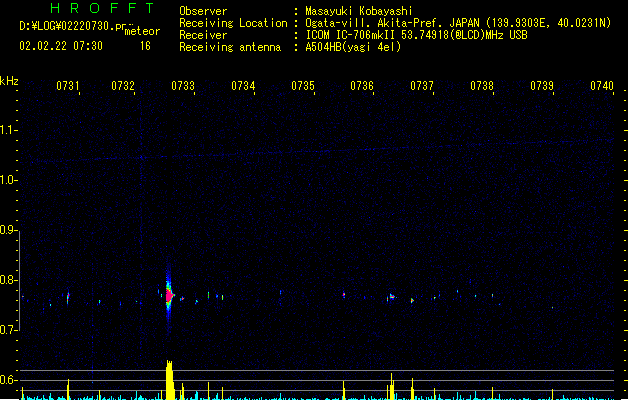
Task: Click the 'meteor' label
Action: coord(142,31)
